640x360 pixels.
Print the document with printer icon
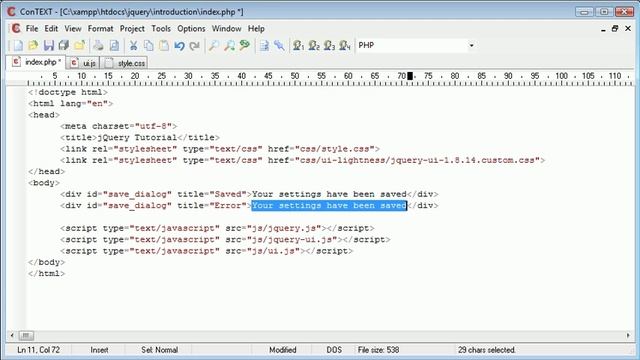pyautogui.click(x=99, y=45)
